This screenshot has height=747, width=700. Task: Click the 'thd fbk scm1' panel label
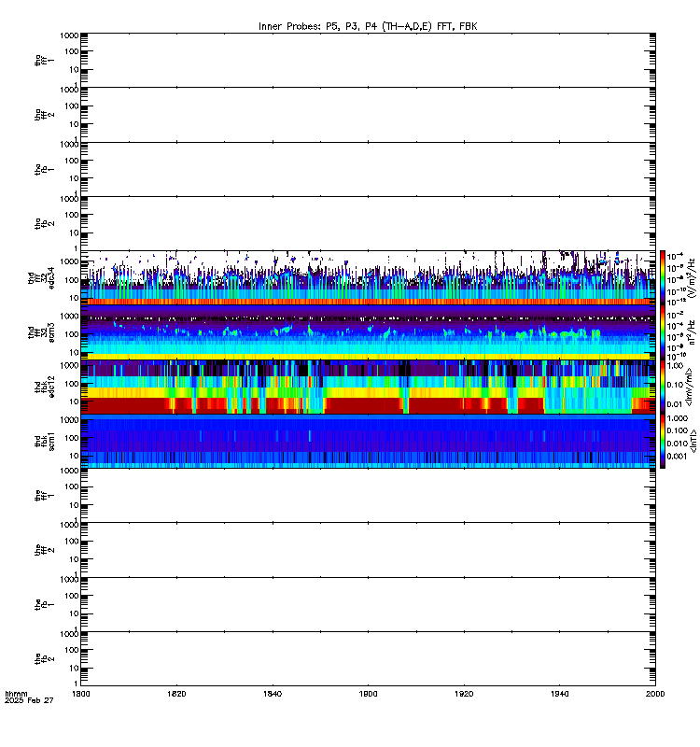tap(44, 441)
